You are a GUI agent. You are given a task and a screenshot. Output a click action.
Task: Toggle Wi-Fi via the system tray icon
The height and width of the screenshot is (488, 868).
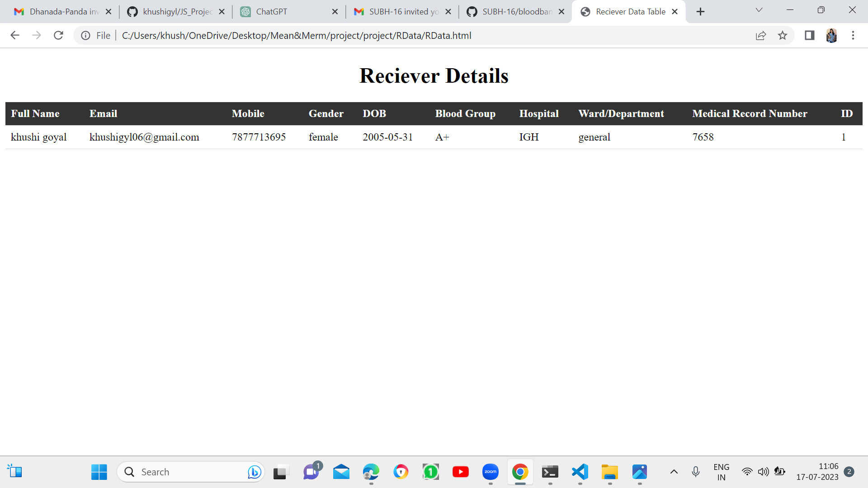tap(747, 472)
